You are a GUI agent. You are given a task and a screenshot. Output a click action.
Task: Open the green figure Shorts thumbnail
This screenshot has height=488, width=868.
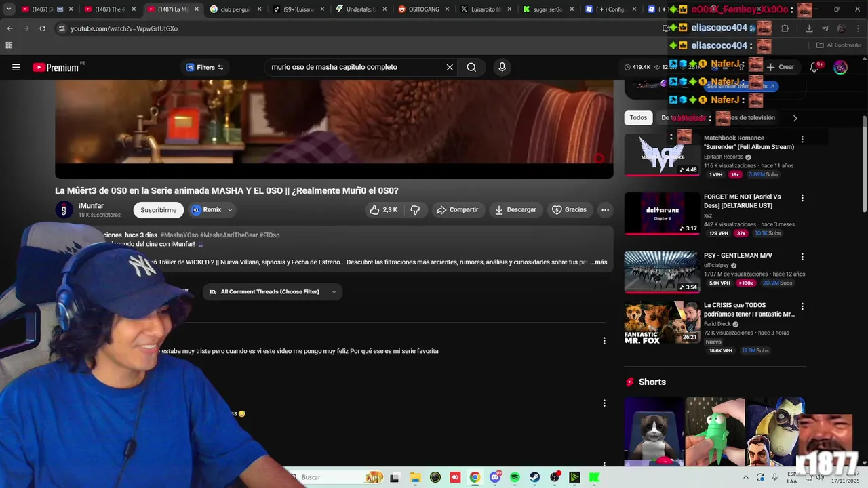(x=715, y=431)
